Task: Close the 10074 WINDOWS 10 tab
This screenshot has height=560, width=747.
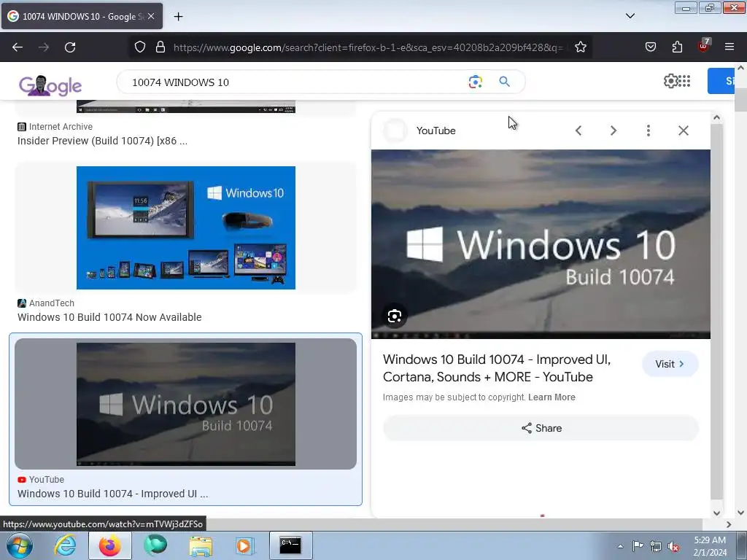Action: coord(151,16)
